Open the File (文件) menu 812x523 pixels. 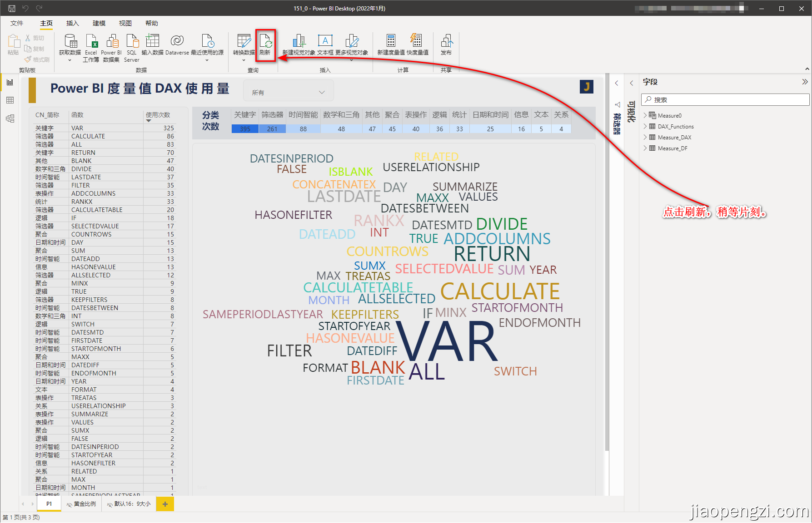[x=17, y=23]
